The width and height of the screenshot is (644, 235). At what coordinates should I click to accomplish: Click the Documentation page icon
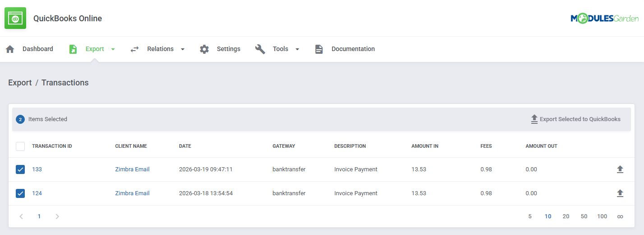319,49
